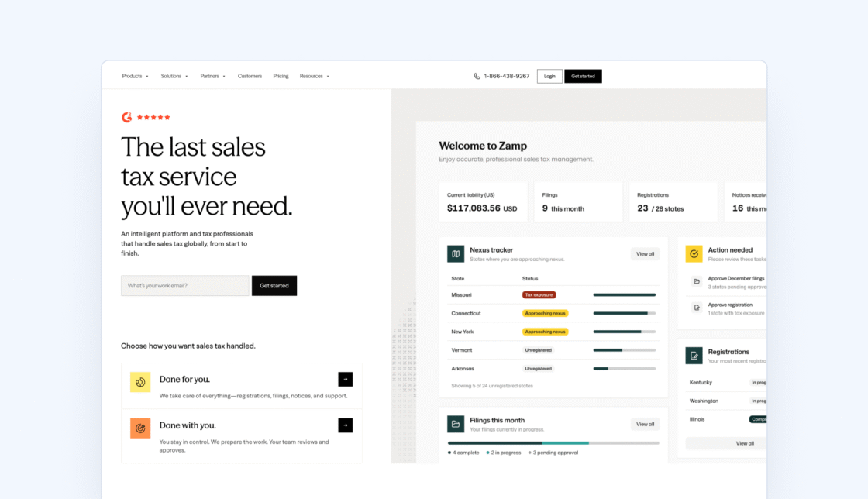The width and height of the screenshot is (868, 499).
Task: Open the Pricing nav item
Action: [281, 77]
